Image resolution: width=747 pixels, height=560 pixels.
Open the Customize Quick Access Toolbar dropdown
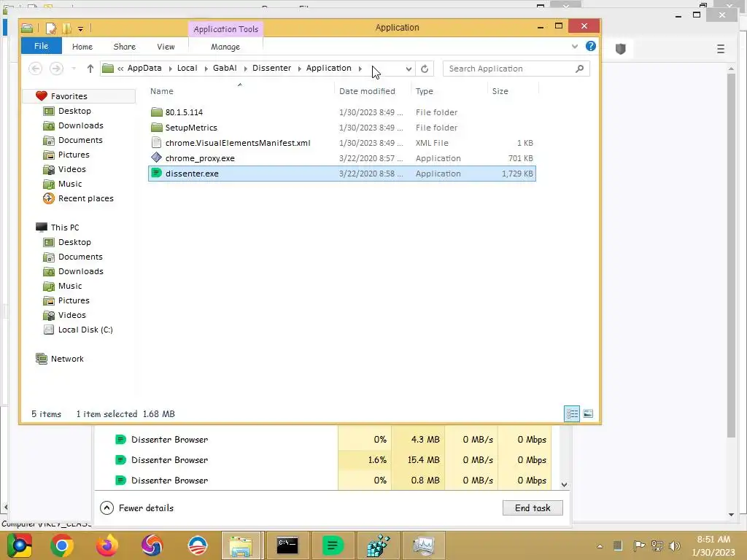(x=80, y=29)
